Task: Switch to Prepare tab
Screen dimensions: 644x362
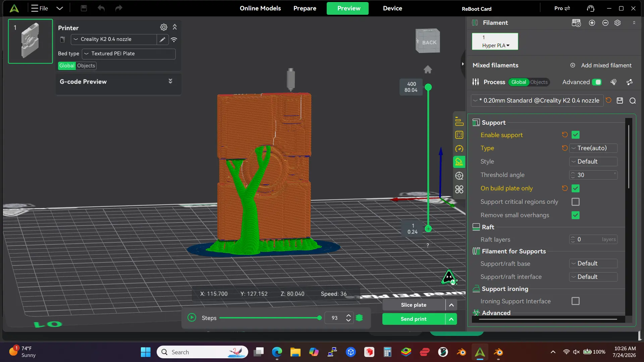Action: 305,8
